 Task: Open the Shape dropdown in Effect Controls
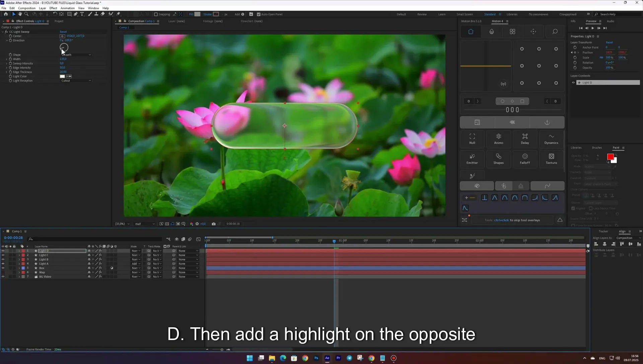(x=76, y=55)
